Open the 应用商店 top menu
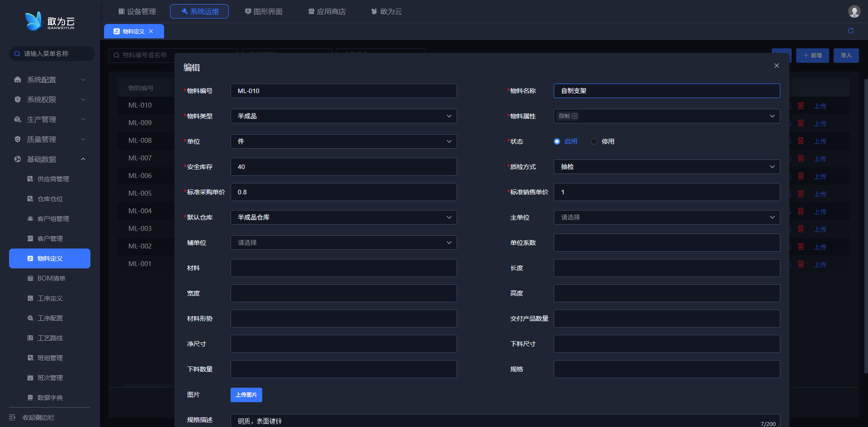The width and height of the screenshot is (868, 427). (x=327, y=11)
